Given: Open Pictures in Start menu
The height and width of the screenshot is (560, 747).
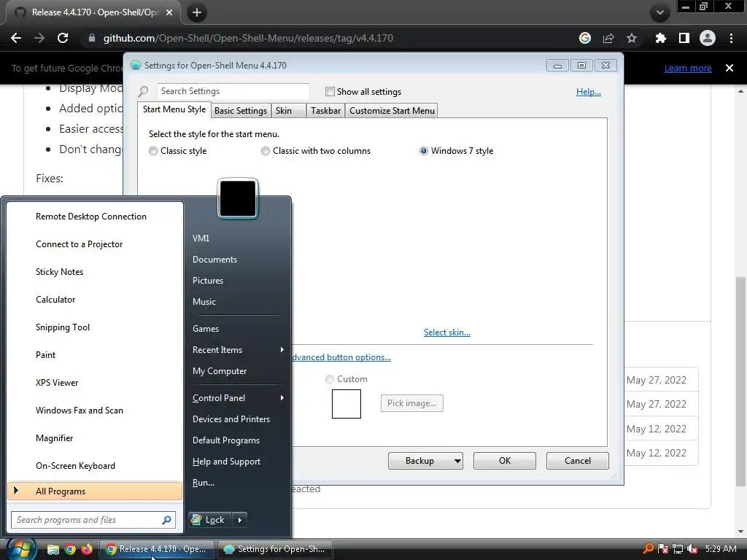Looking at the screenshot, I should 208,281.
